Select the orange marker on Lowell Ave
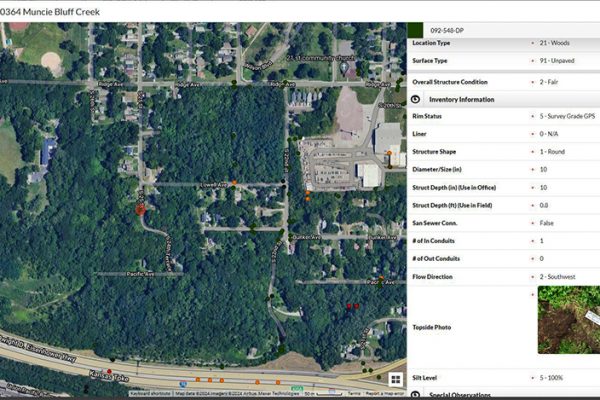The width and height of the screenshot is (600, 400). point(234,183)
